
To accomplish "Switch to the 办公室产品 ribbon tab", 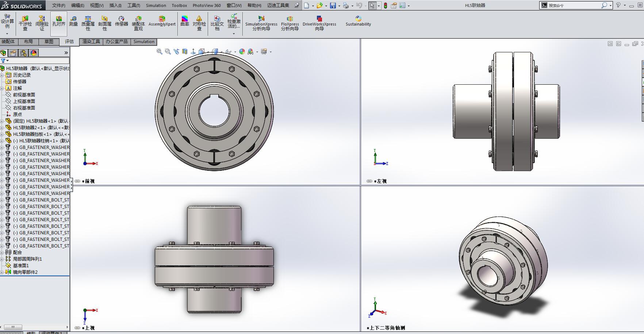I will point(117,42).
